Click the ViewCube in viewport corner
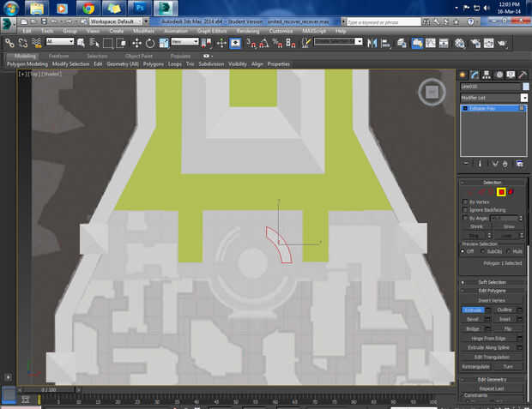Screen dimensions: 532x409 tap(432, 92)
